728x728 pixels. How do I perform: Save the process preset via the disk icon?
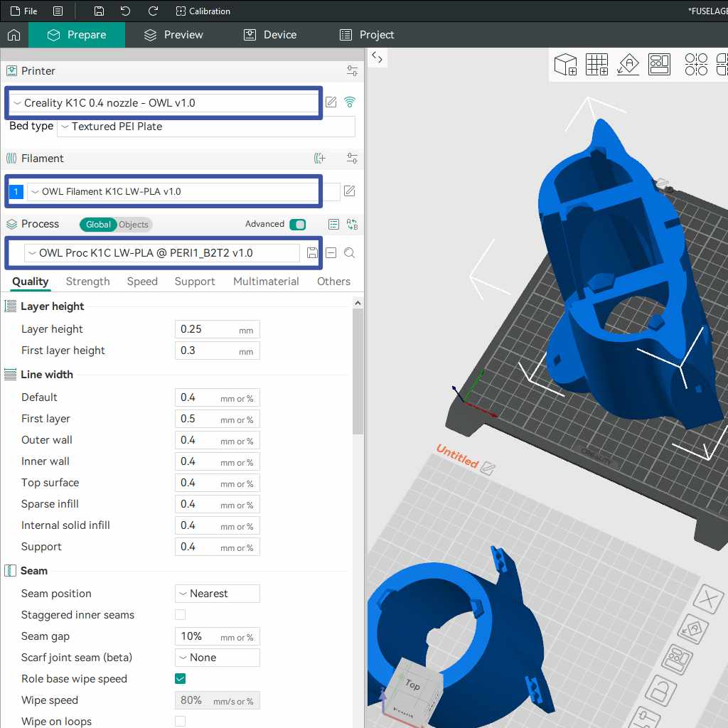(311, 253)
